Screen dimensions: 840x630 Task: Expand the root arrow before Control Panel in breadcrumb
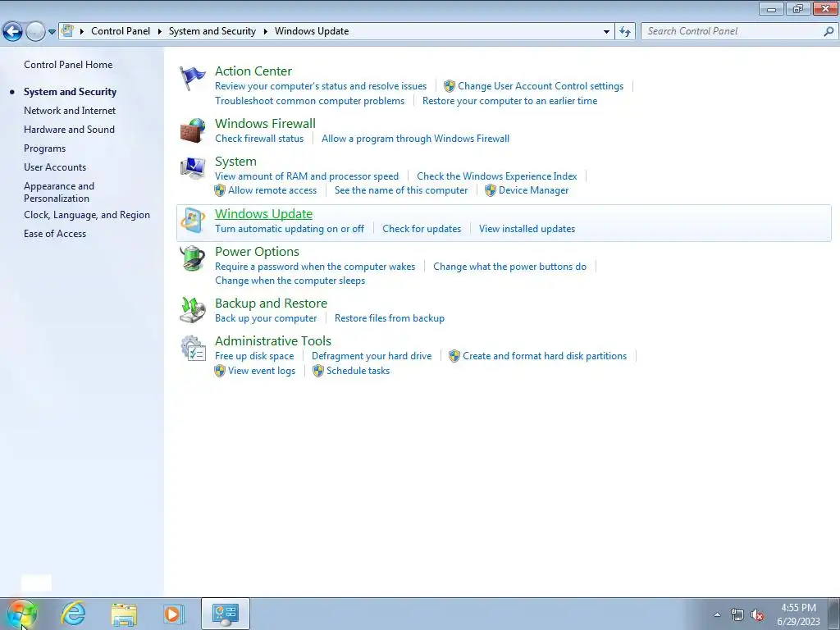pos(82,31)
